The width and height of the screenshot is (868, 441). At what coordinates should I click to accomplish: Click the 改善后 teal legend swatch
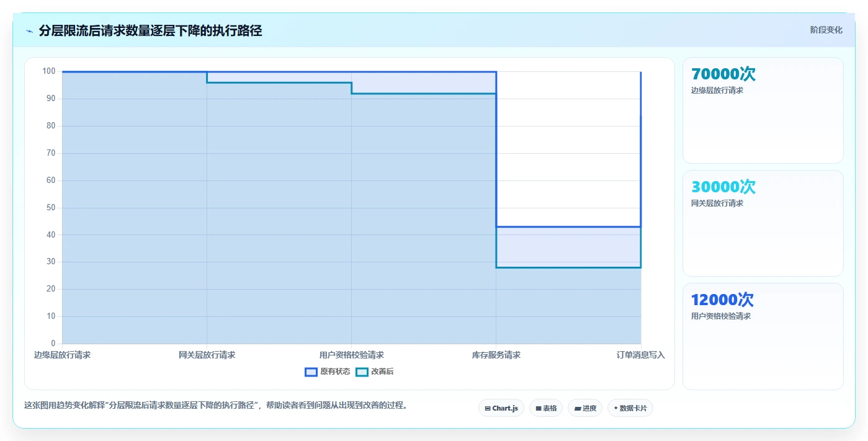point(362,372)
